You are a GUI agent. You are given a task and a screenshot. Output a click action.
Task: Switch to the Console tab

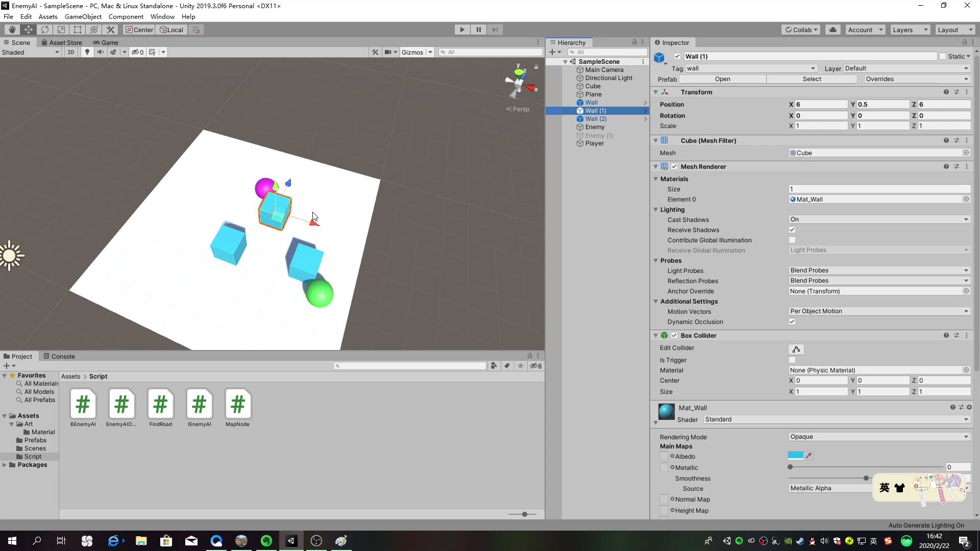coord(60,357)
